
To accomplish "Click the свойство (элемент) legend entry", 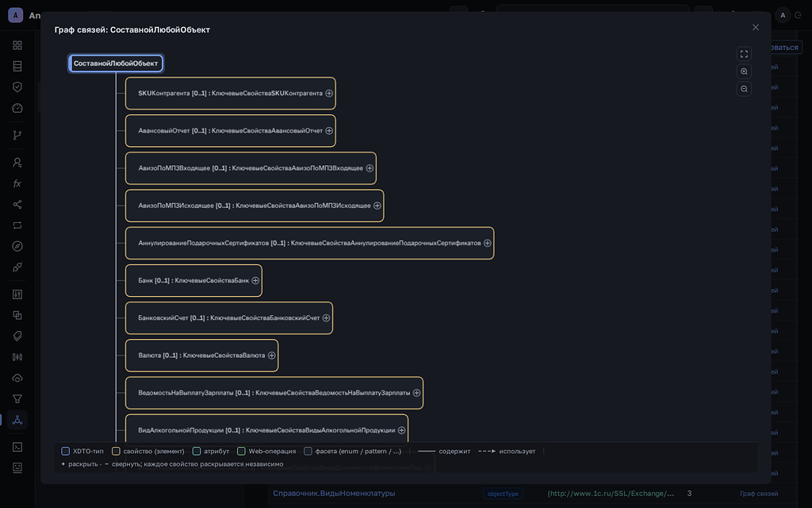I will [148, 451].
